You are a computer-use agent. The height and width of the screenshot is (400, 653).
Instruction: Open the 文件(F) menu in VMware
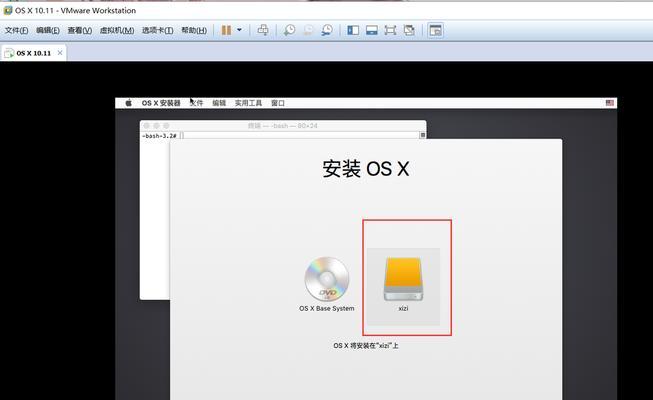click(x=17, y=30)
